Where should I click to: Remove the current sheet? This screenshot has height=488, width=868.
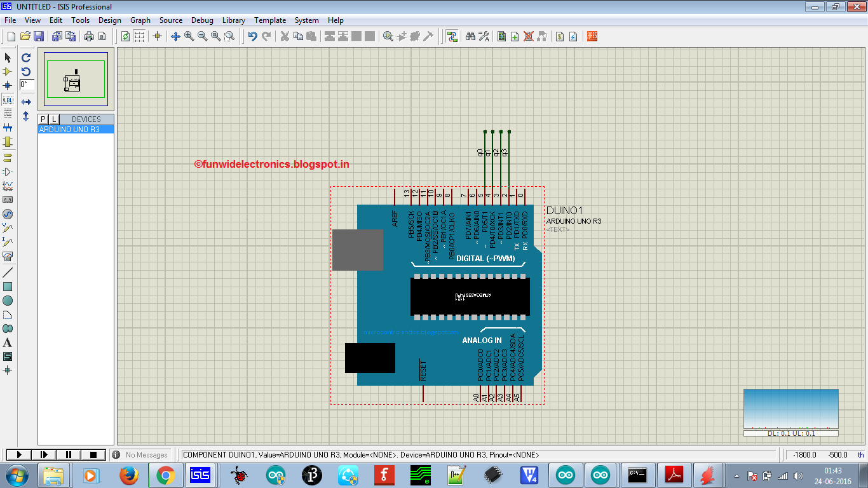528,37
